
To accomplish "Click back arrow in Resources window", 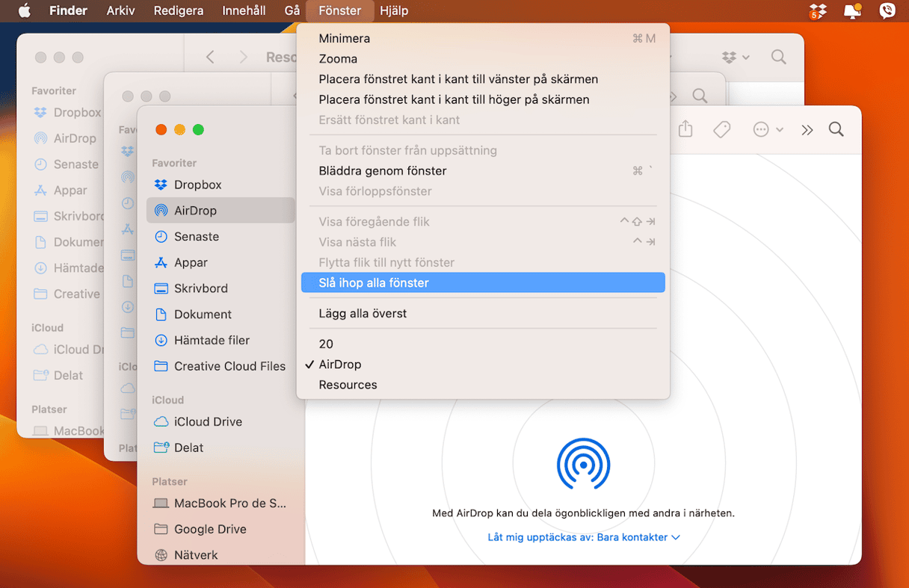I will 210,57.
